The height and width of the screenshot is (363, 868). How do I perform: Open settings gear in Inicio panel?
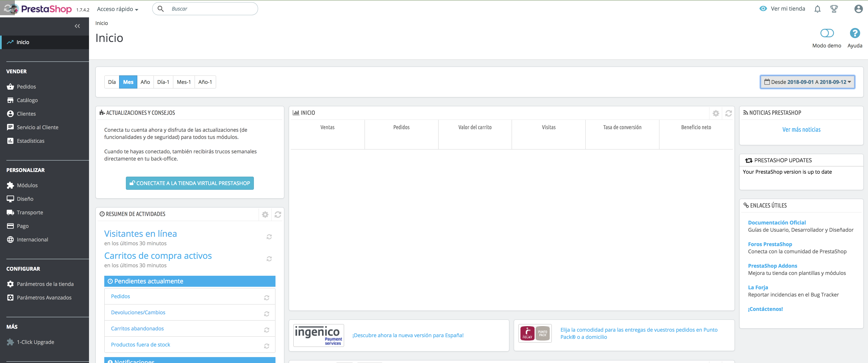(716, 114)
